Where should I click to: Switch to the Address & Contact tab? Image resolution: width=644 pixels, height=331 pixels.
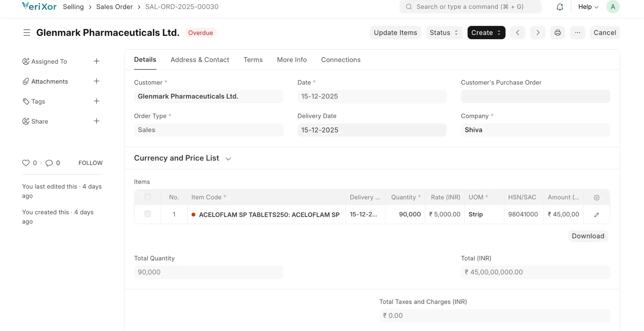coord(200,60)
